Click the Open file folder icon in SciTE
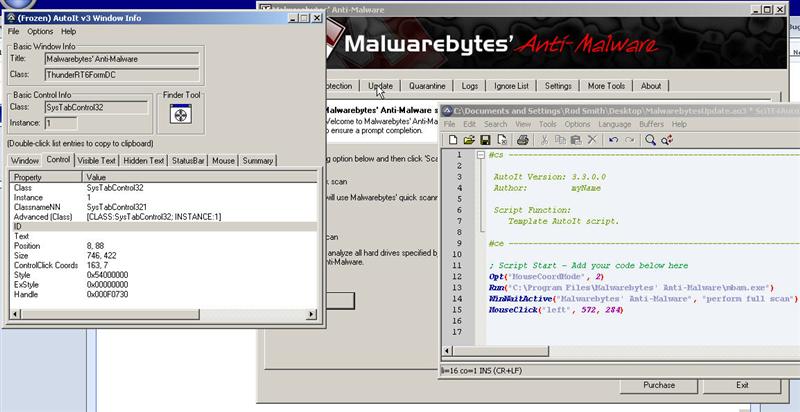 click(x=469, y=140)
